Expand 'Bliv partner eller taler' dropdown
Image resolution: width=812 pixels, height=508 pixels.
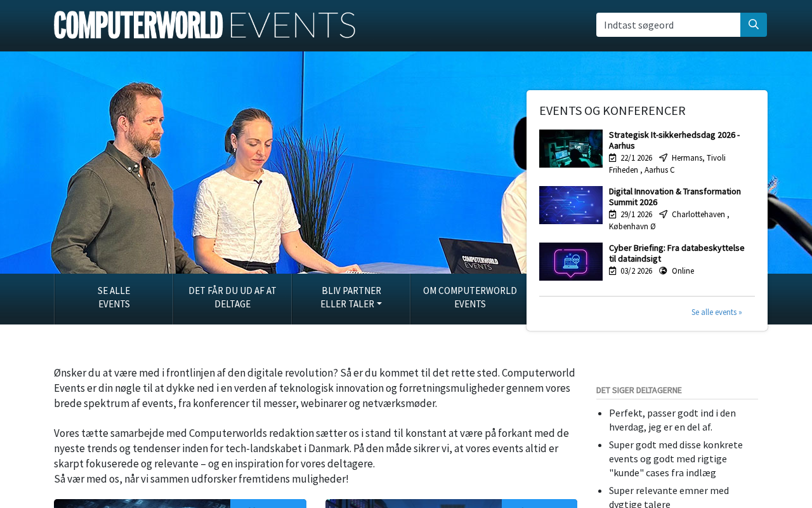coord(351,297)
